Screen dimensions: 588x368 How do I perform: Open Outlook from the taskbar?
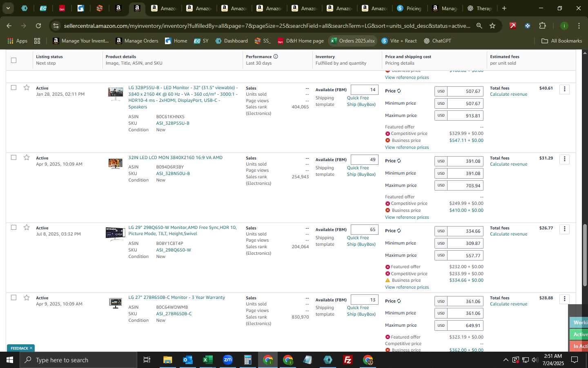[x=187, y=360]
